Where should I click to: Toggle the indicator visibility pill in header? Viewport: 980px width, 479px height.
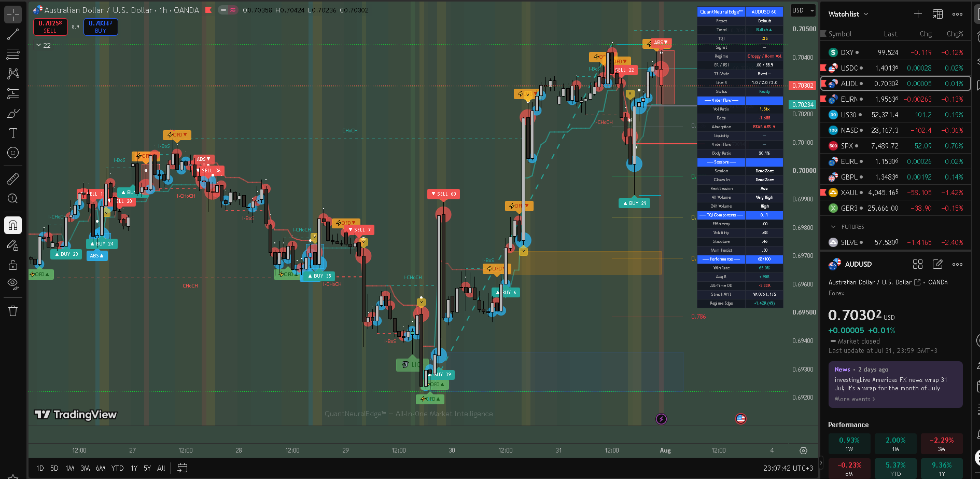pos(228,10)
